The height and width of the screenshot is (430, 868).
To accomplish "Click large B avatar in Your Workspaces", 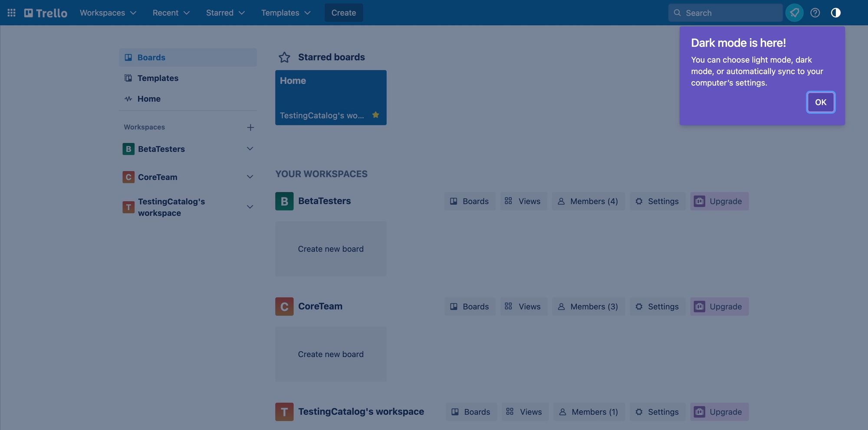I will point(284,201).
